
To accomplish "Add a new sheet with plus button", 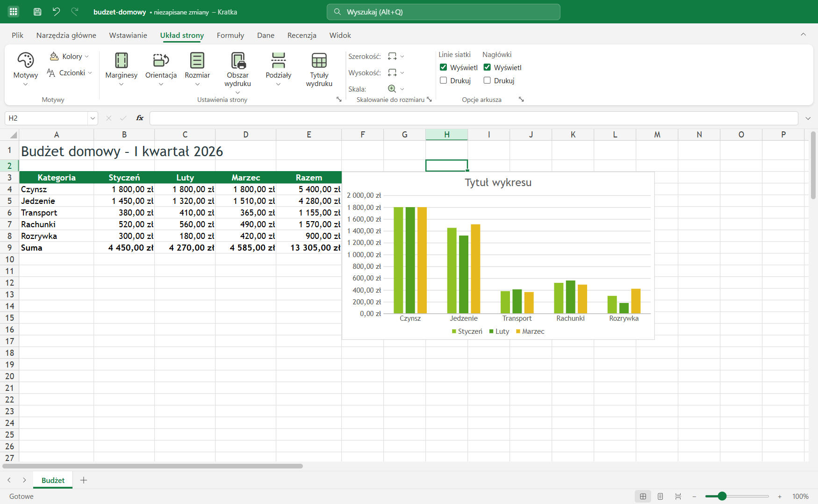I will point(84,480).
